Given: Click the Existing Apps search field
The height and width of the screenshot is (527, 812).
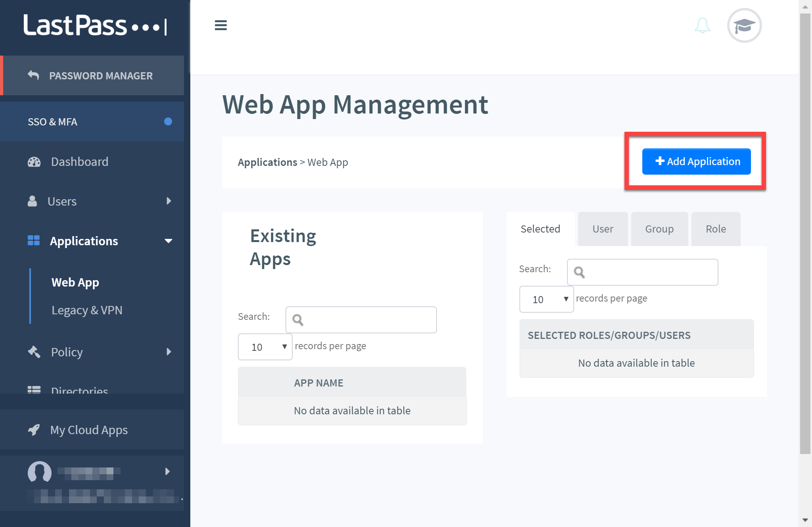Looking at the screenshot, I should (x=361, y=320).
